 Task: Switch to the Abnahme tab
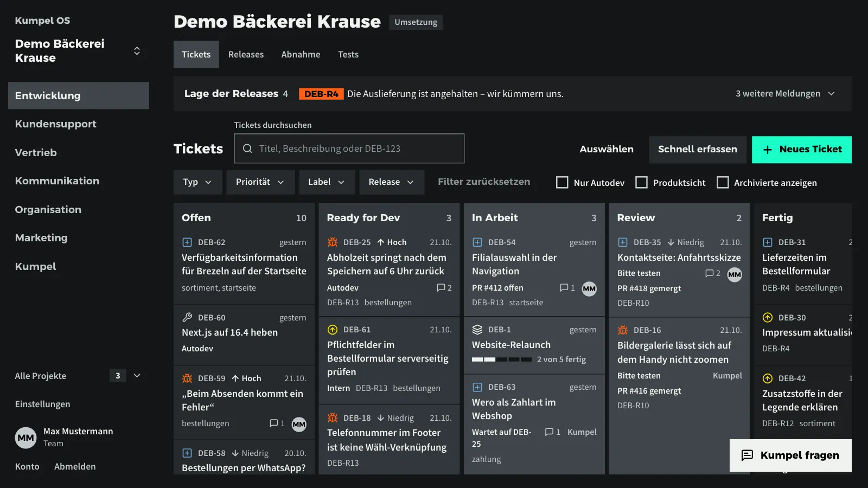(301, 54)
